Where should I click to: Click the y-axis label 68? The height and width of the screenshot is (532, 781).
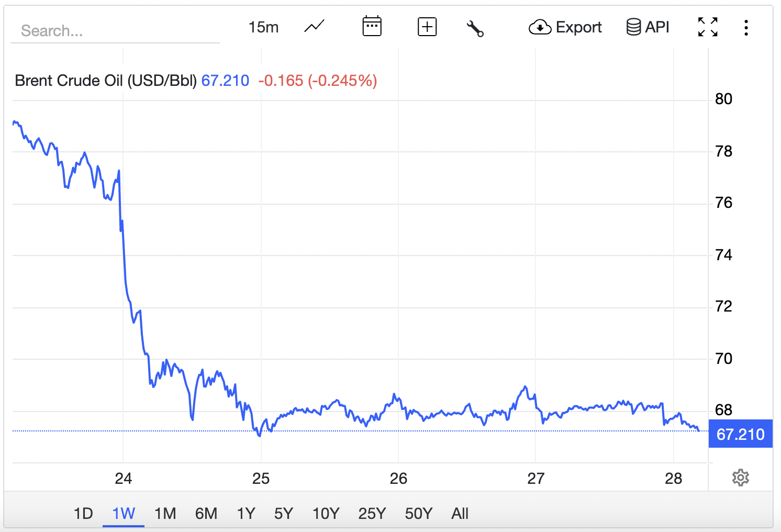click(724, 410)
